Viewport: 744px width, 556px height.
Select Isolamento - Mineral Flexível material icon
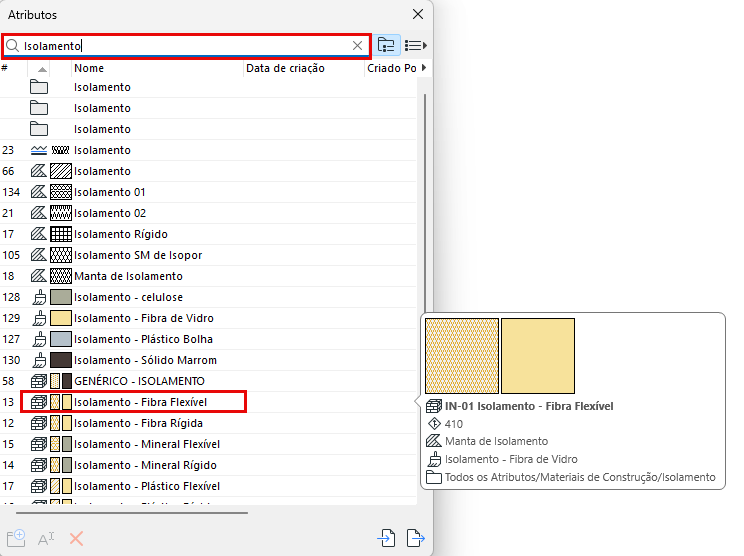coord(39,444)
